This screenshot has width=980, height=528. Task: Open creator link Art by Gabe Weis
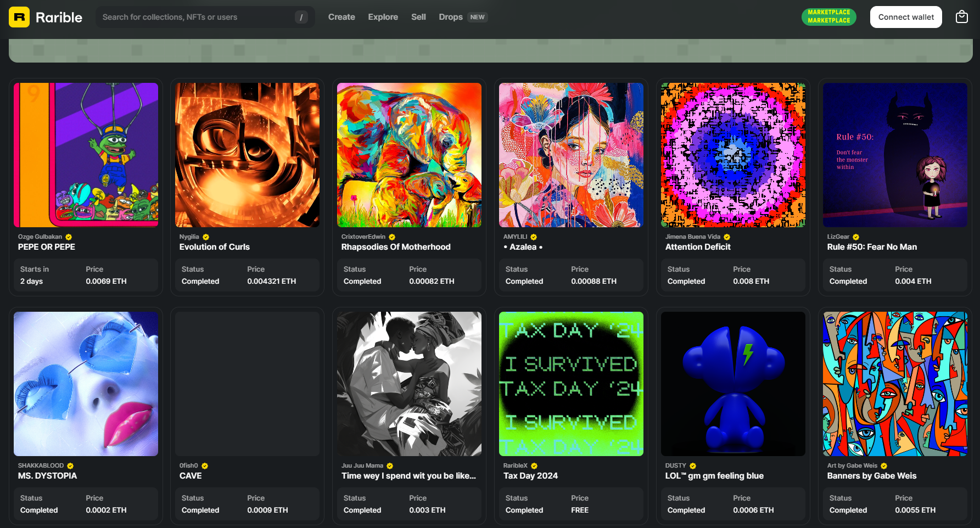pos(852,465)
